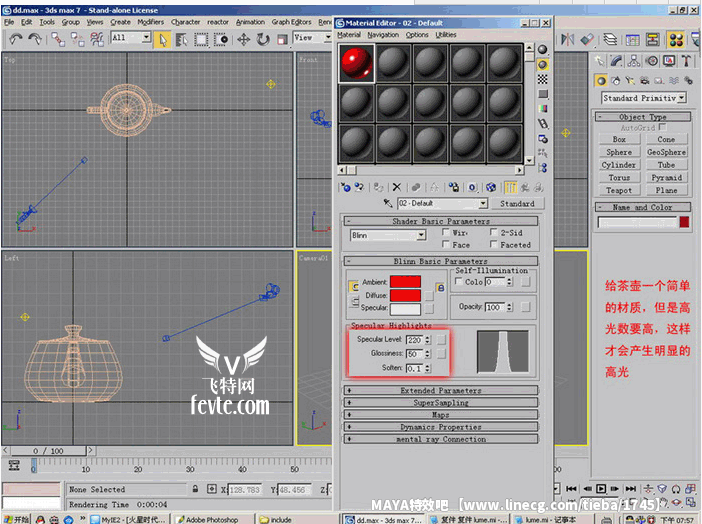Enable the Faceted checkbox
Image resolution: width=702 pixels, height=524 pixels.
494,244
